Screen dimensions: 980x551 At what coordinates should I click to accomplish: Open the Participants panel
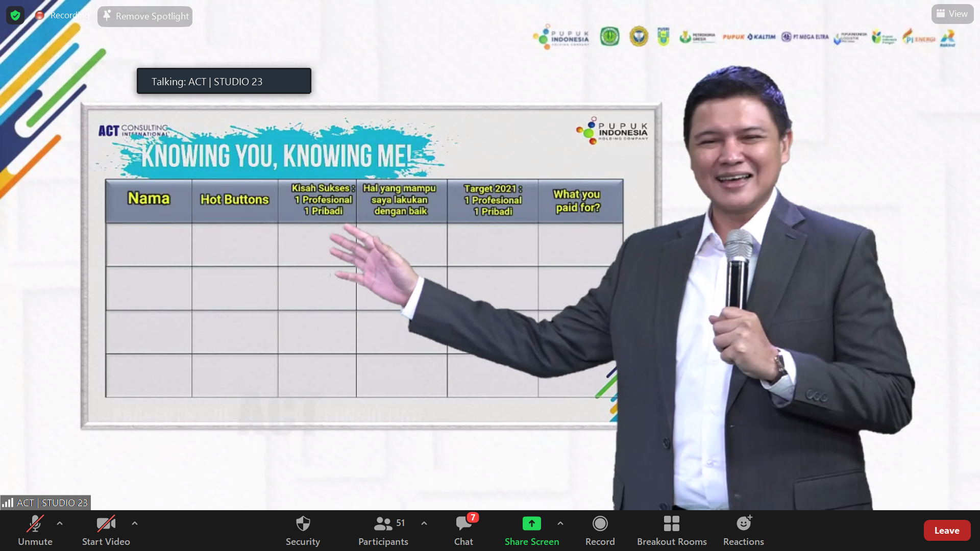pos(383,524)
